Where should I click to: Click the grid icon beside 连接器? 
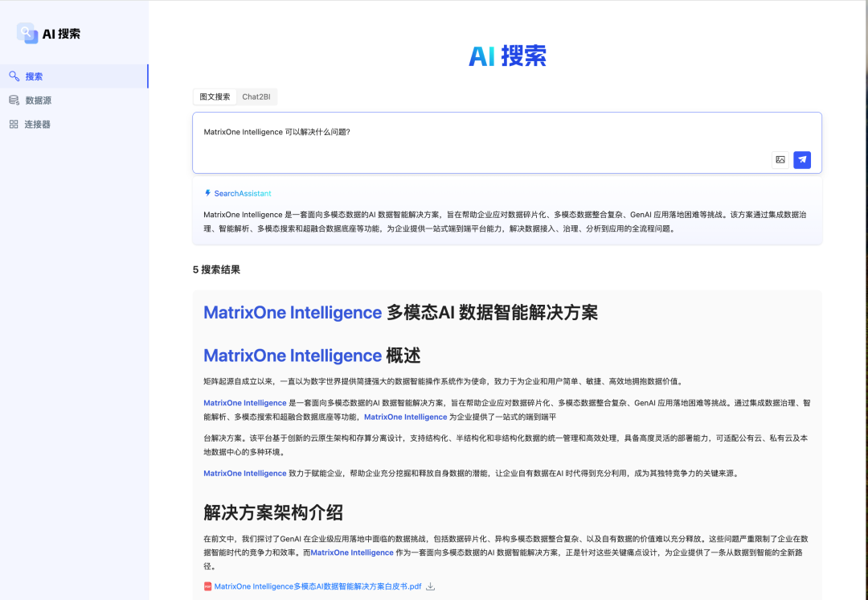coord(14,124)
